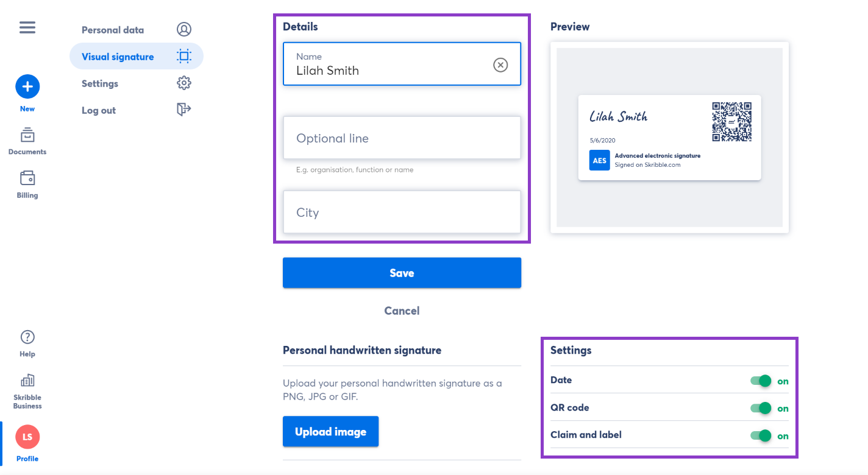Open the Documents tray icon

pyautogui.click(x=27, y=135)
